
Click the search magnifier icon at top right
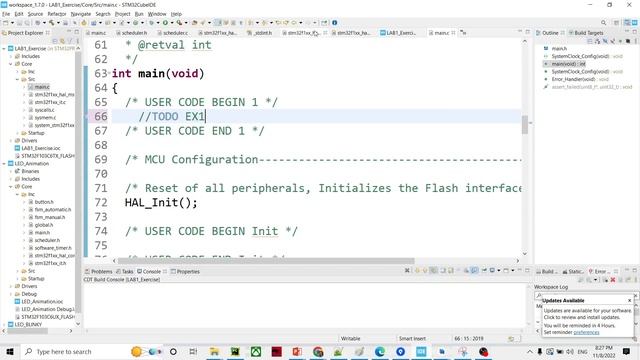click(x=603, y=23)
